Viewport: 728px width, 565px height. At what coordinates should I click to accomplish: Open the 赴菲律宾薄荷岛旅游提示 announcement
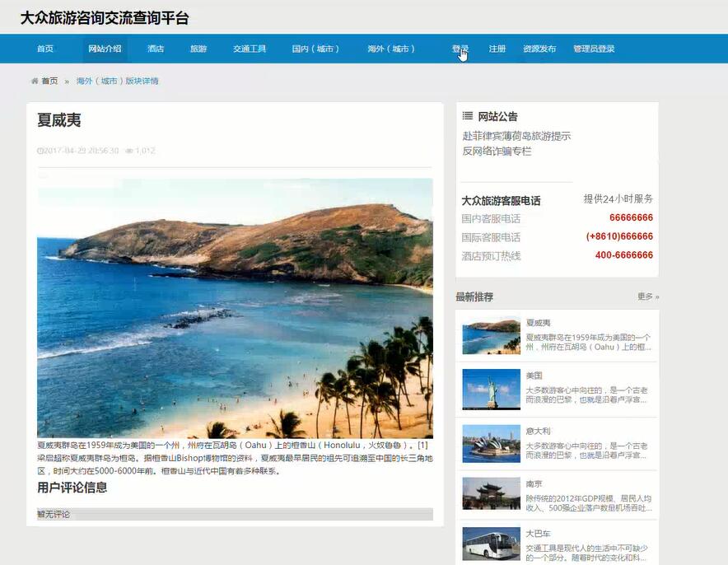tap(516, 136)
